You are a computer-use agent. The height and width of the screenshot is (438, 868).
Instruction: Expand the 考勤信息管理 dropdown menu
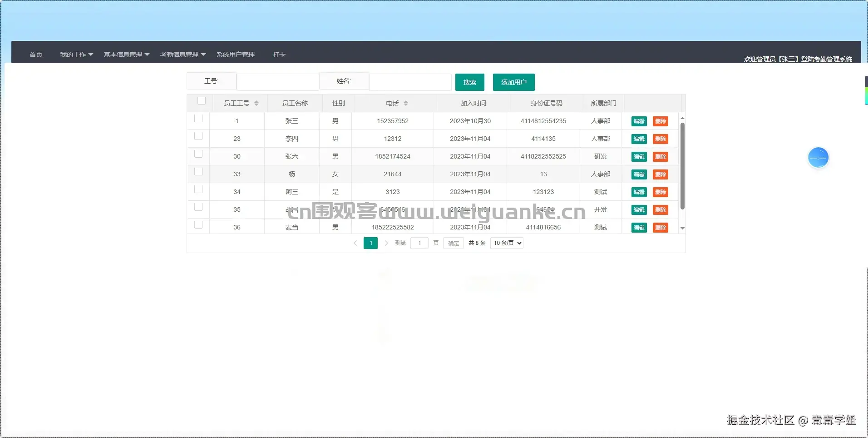click(x=183, y=55)
